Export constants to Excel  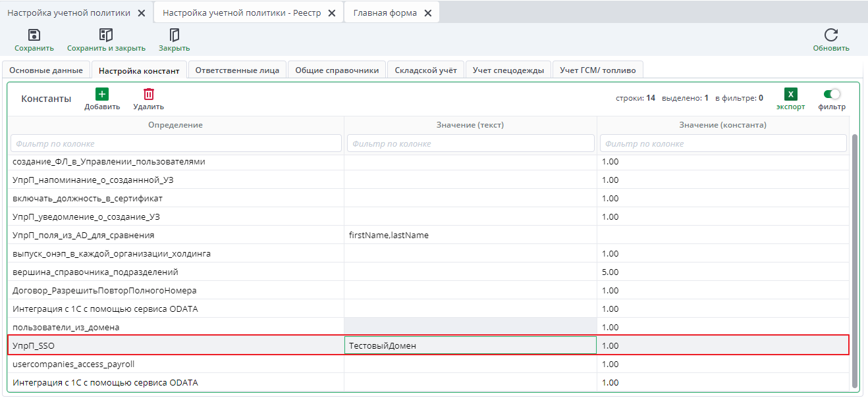(x=790, y=94)
